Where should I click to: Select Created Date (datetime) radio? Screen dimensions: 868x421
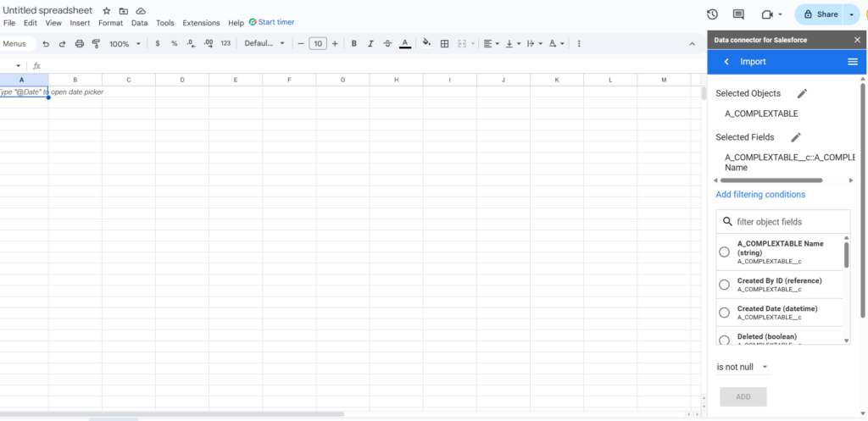724,313
